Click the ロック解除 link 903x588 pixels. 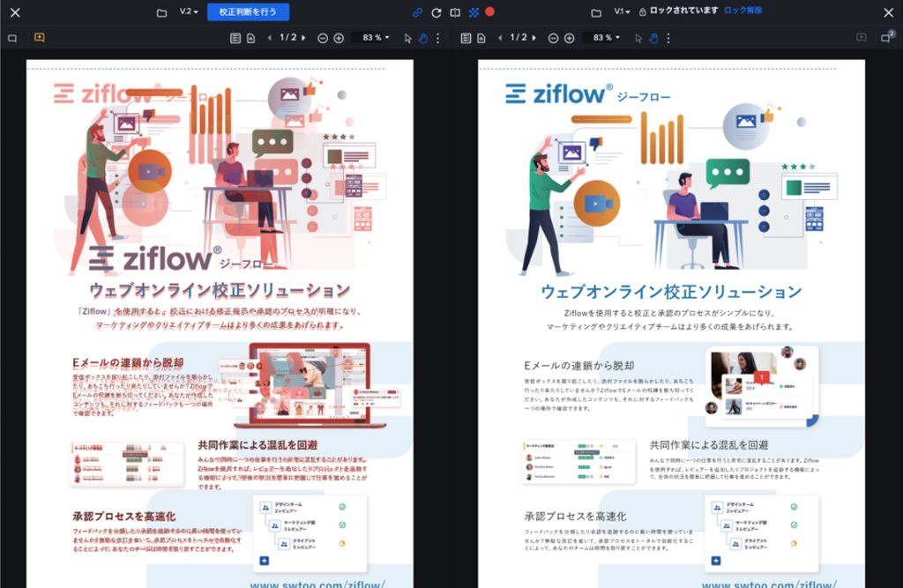(x=743, y=11)
